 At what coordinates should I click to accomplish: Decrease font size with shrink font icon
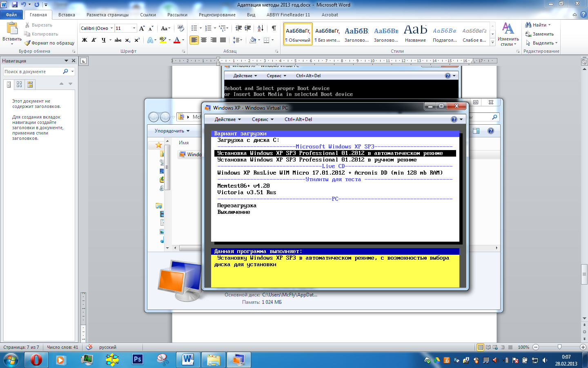click(x=151, y=28)
